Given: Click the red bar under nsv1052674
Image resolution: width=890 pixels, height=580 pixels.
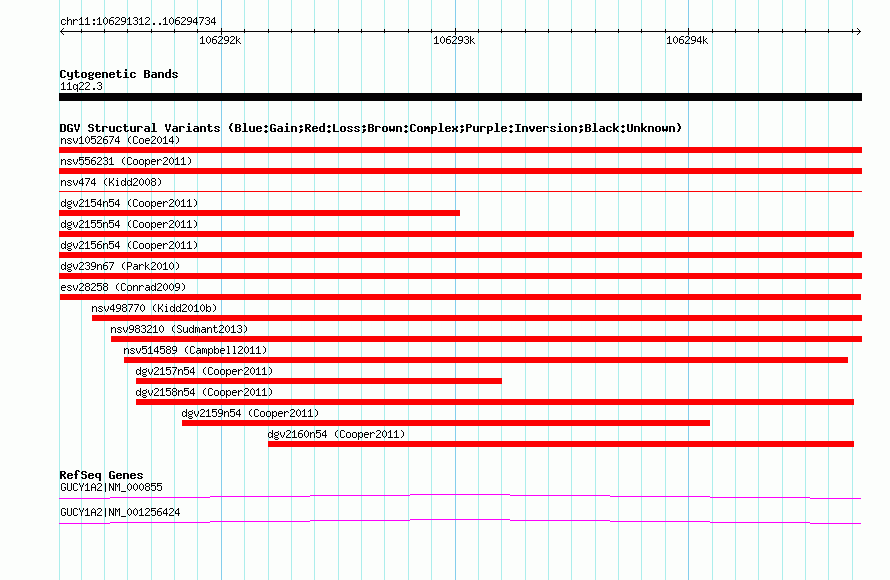Looking at the screenshot, I should coord(460,150).
